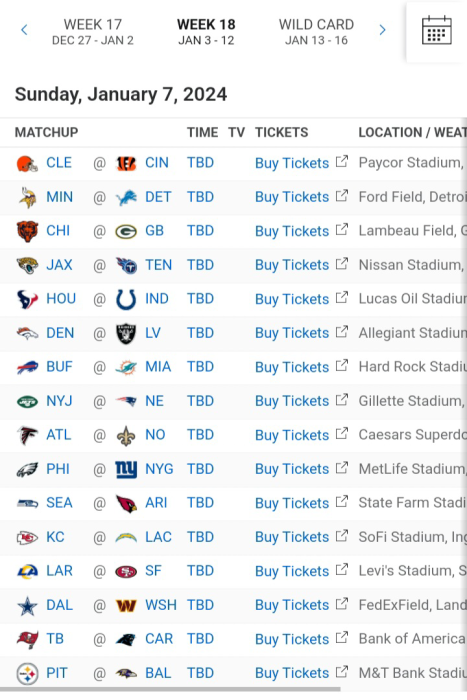Click the Dallas Cowboys star logo
The width and height of the screenshot is (467, 700).
(x=27, y=606)
